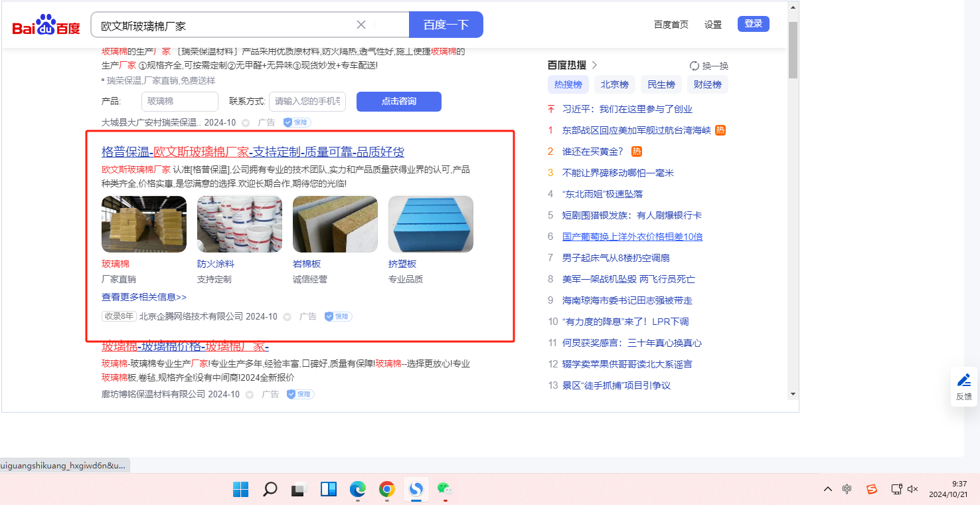Open hot search 男子起床气从8楼扔空调扇
The image size is (980, 505).
616,258
